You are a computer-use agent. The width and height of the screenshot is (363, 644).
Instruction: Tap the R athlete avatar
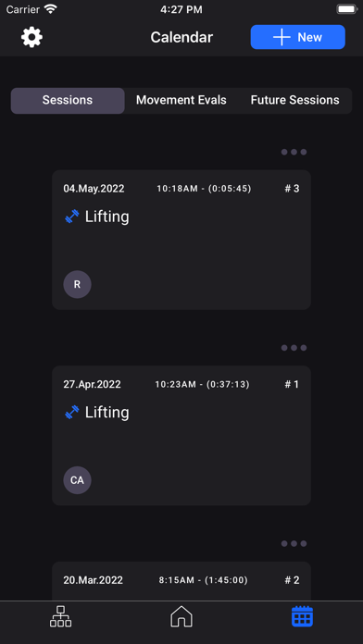click(x=77, y=284)
